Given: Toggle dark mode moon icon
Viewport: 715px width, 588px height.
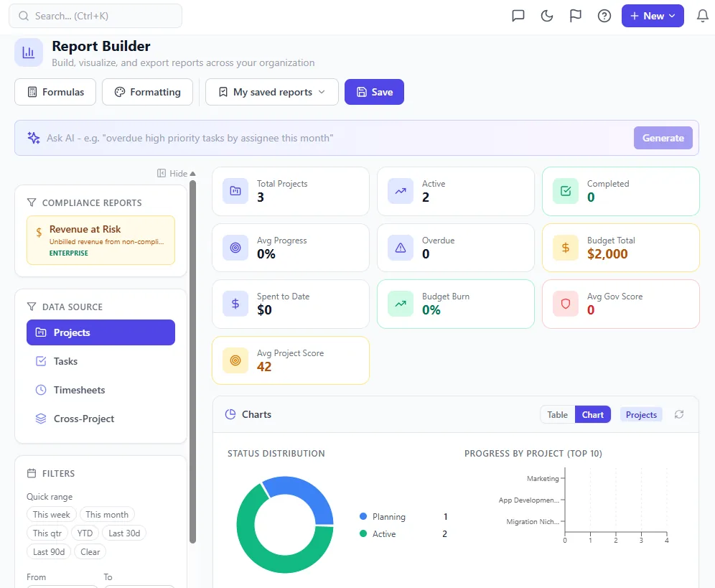Looking at the screenshot, I should (547, 16).
